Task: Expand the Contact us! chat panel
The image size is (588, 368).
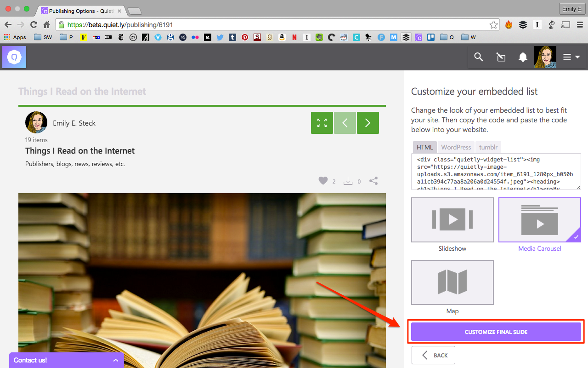Action: (x=66, y=360)
